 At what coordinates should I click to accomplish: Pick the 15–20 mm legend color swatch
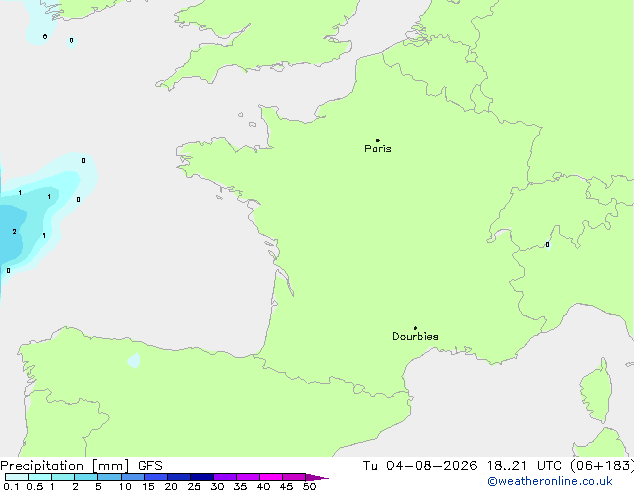tap(156, 477)
